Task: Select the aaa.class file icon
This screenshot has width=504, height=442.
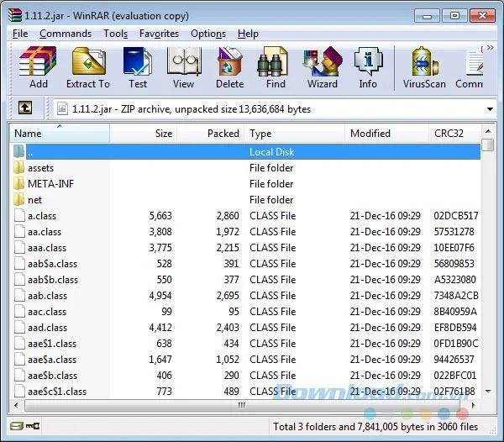Action: [19, 248]
